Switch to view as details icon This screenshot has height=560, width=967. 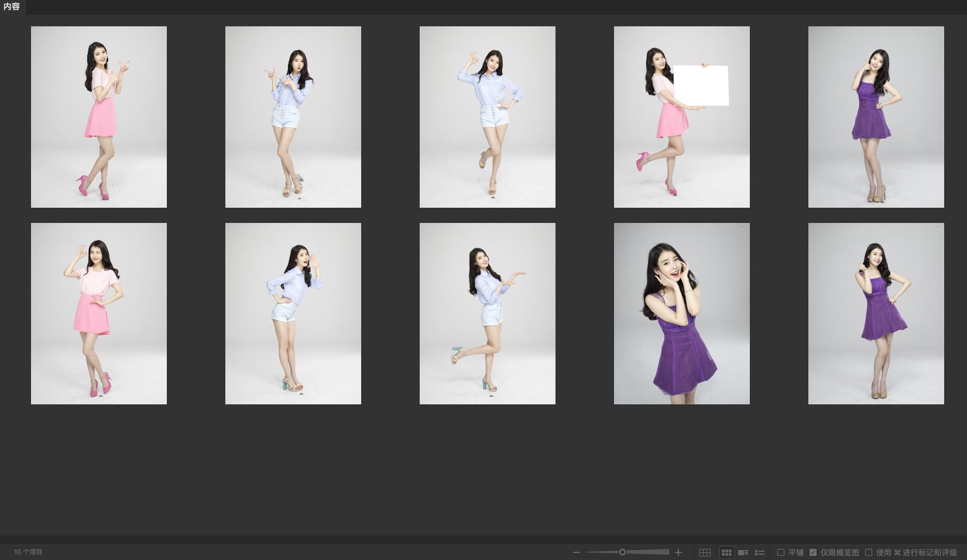click(x=743, y=552)
